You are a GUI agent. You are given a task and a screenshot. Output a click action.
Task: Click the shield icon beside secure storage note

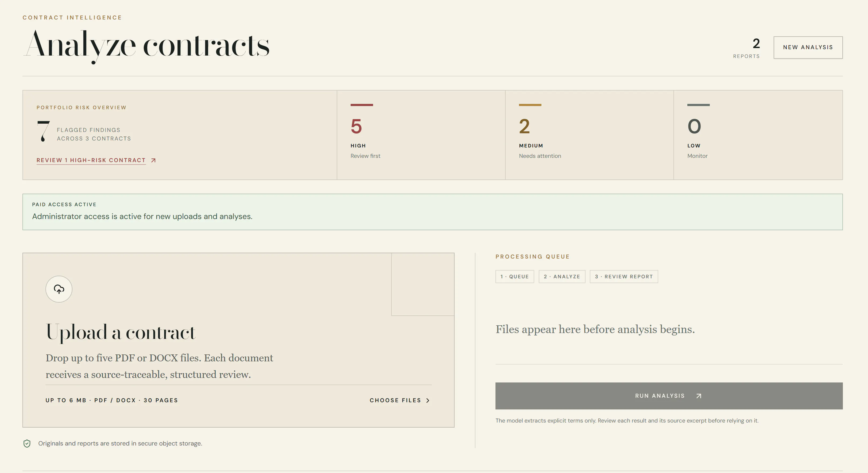(x=27, y=443)
